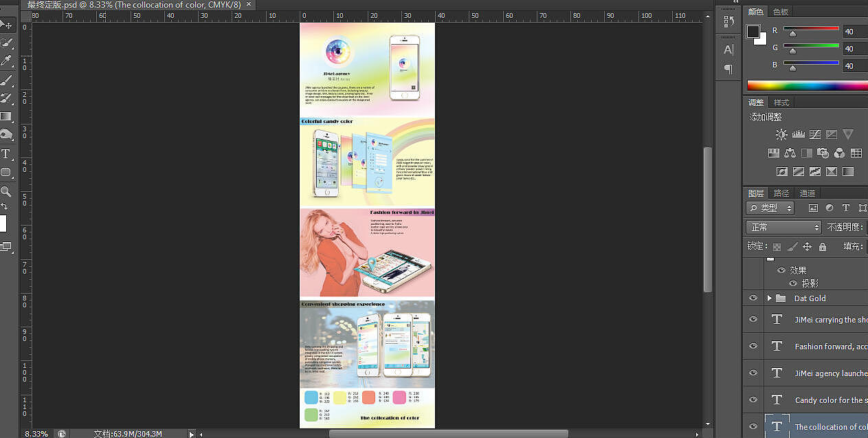Select the Brush tool
This screenshot has height=438, width=868.
click(x=5, y=80)
